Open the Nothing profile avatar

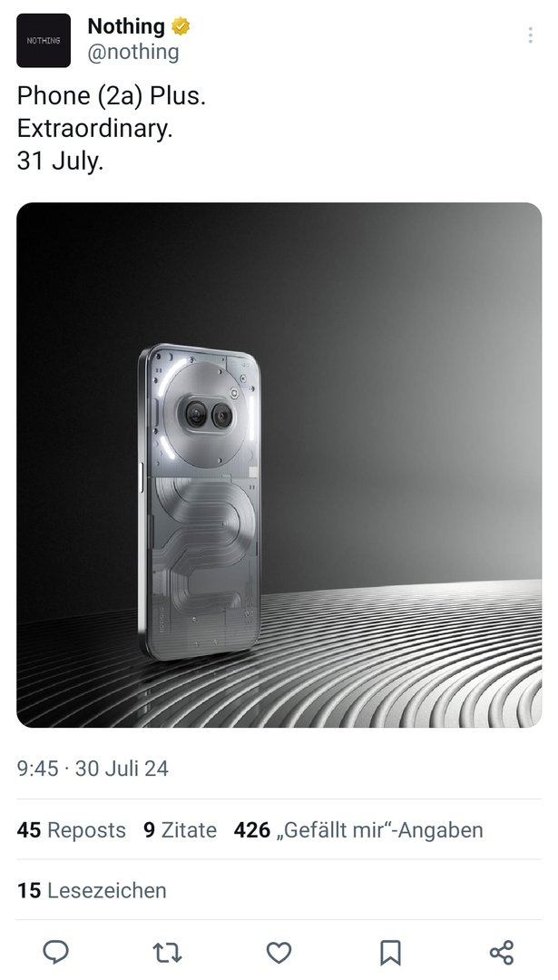pyautogui.click(x=44, y=40)
